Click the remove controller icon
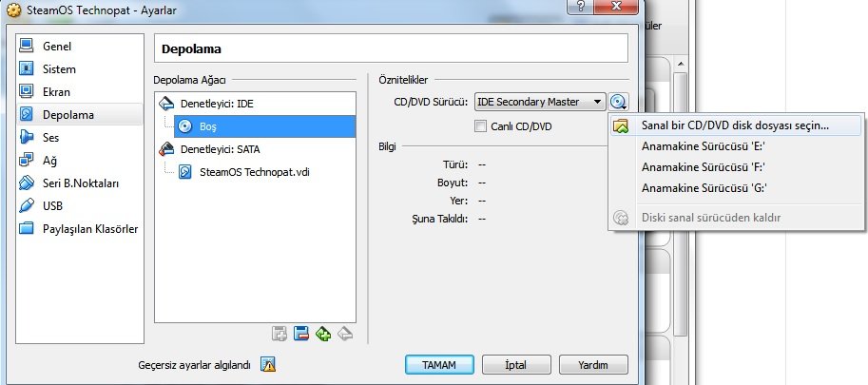The image size is (868, 385). click(x=345, y=334)
